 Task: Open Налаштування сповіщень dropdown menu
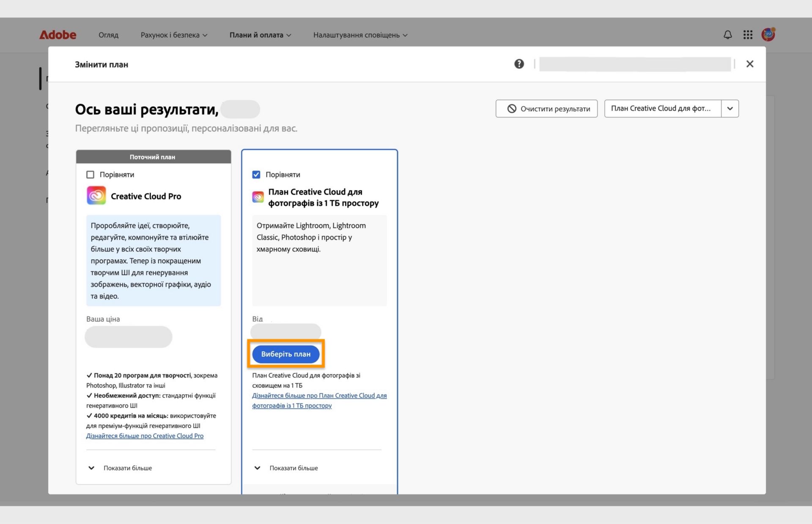360,35
